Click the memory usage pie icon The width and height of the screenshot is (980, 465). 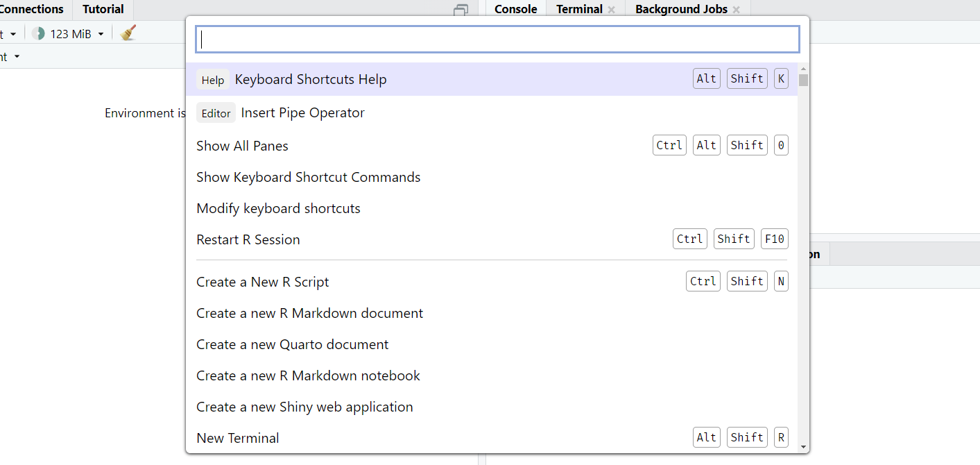(x=38, y=33)
